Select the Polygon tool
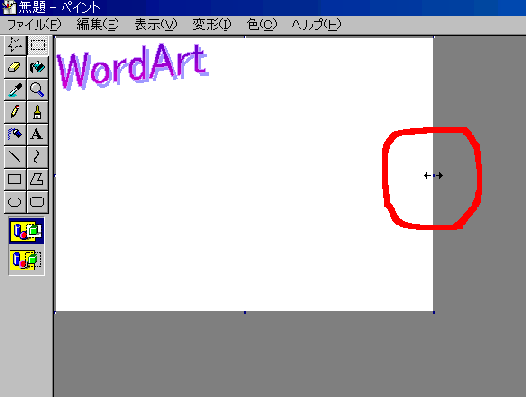 click(37, 179)
